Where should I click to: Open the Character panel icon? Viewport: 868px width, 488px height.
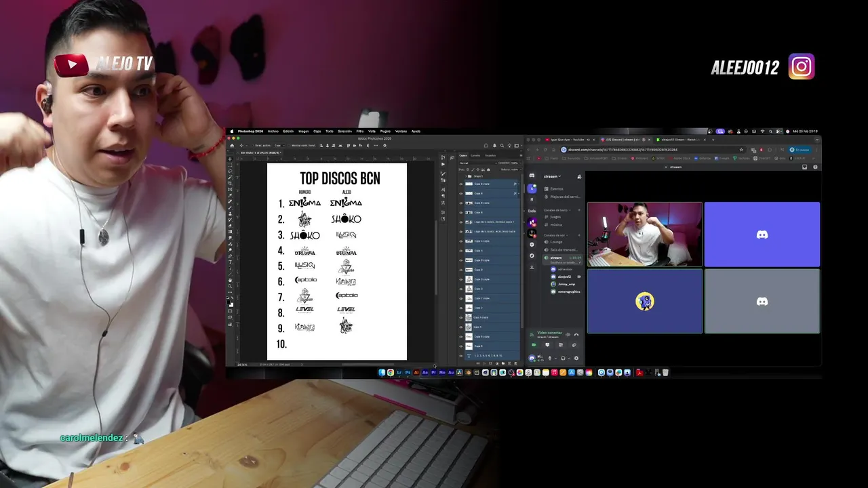point(443,189)
